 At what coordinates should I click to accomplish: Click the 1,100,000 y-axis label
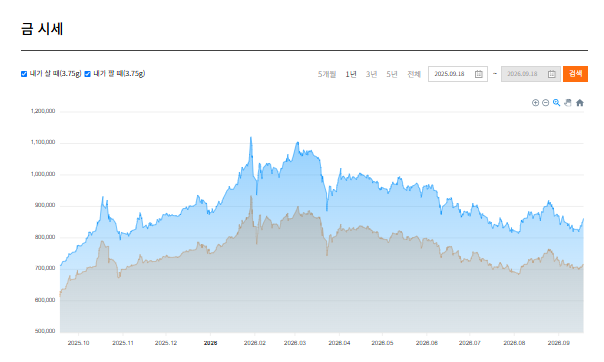[43, 142]
